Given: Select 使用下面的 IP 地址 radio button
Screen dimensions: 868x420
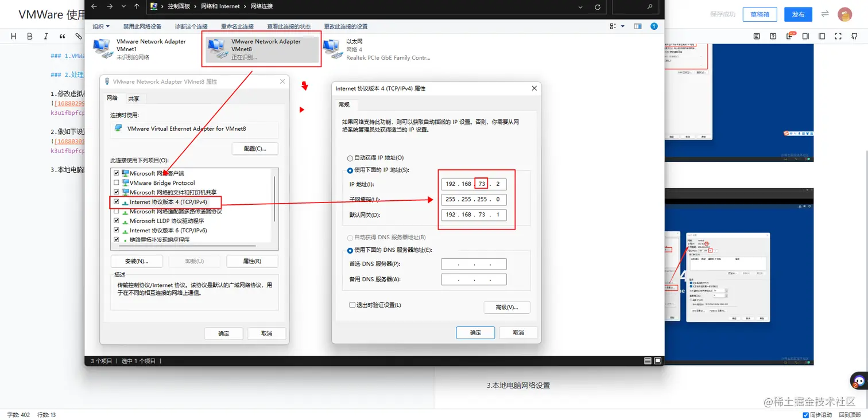Looking at the screenshot, I should [x=350, y=170].
